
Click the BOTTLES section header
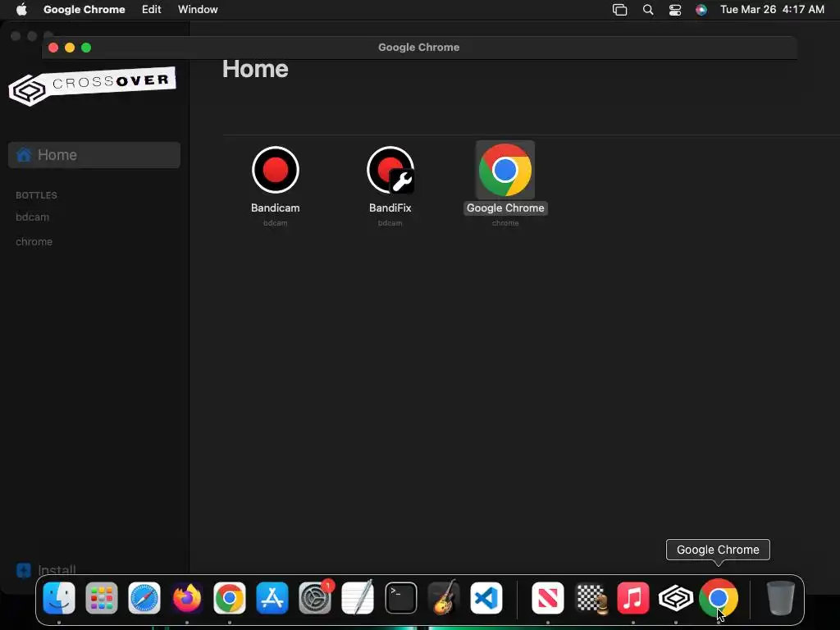36,195
